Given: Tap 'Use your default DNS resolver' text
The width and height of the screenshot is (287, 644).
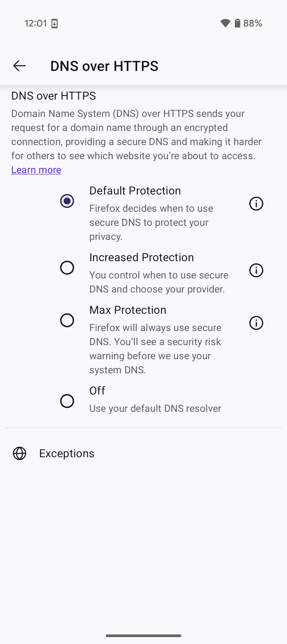Looking at the screenshot, I should coord(155,408).
